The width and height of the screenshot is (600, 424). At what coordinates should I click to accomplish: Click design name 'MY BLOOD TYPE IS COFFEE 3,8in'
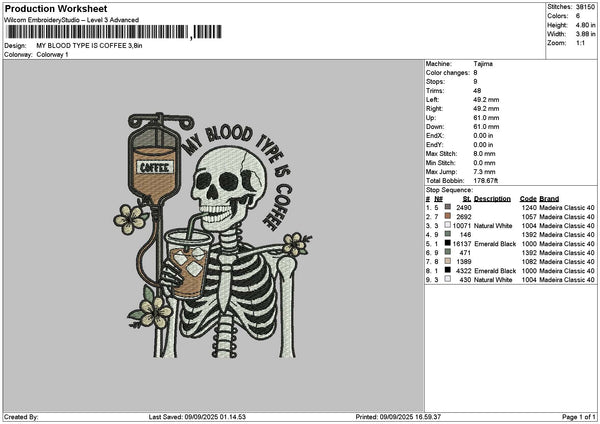point(89,46)
